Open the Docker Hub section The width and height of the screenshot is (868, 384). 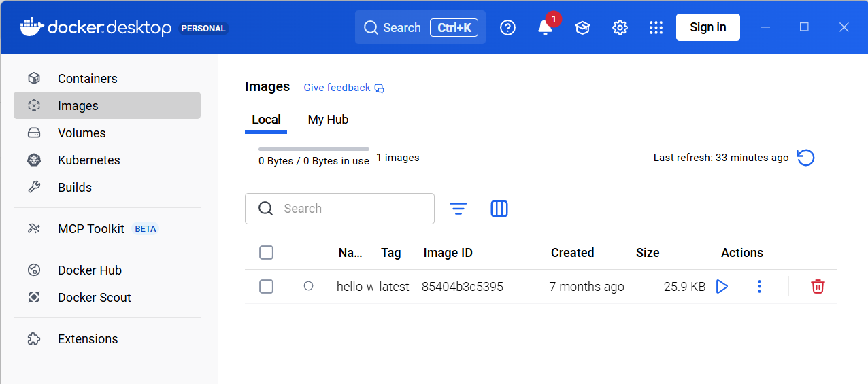[x=107, y=270]
